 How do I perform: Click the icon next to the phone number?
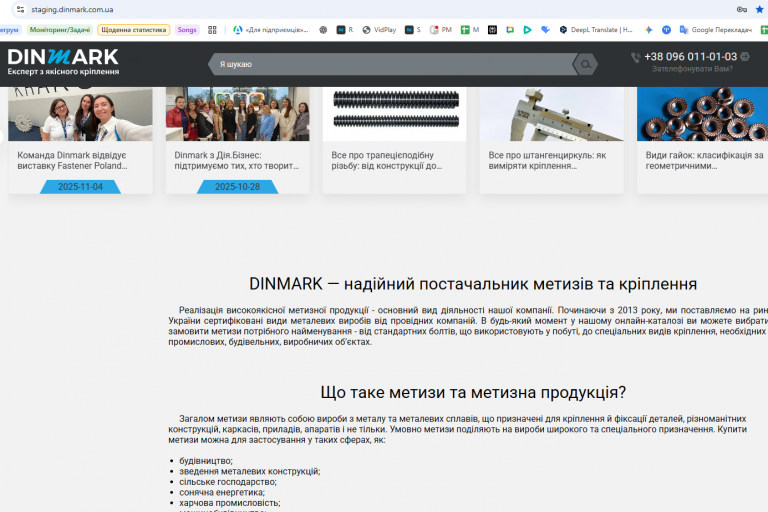pos(744,57)
